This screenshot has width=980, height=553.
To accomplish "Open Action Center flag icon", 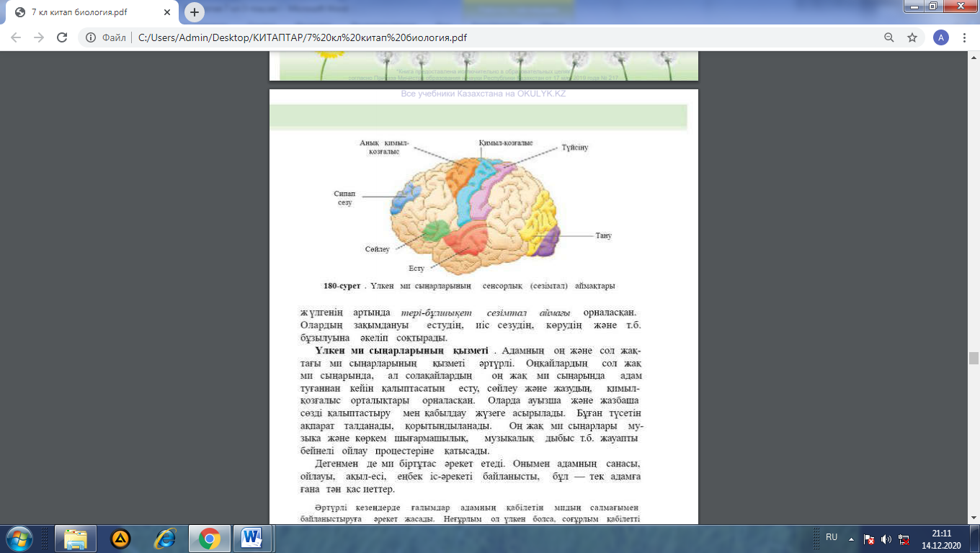I will click(x=870, y=539).
